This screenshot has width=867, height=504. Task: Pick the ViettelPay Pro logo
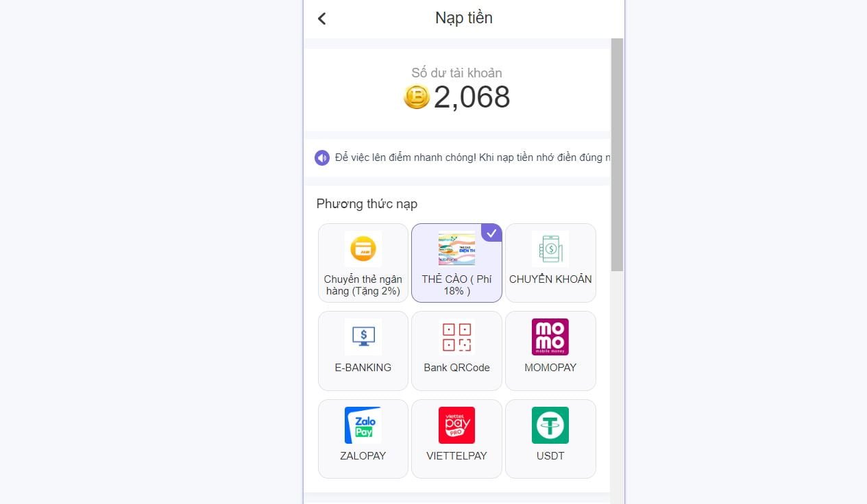456,425
